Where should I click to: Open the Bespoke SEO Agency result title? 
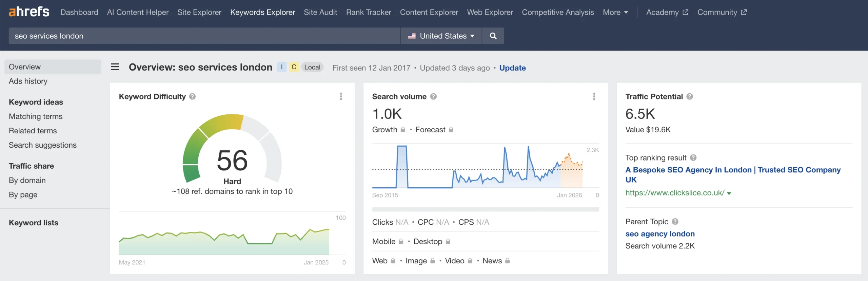pyautogui.click(x=733, y=174)
